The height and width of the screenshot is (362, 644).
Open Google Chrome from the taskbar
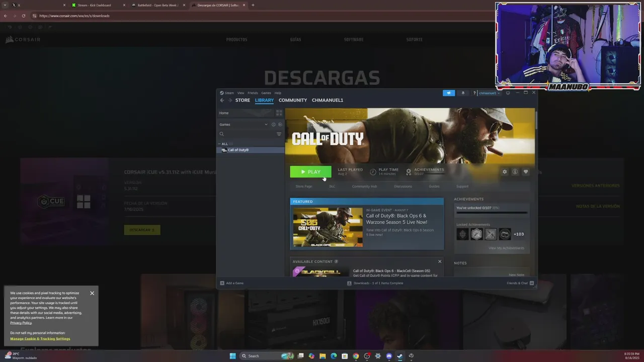pyautogui.click(x=356, y=356)
